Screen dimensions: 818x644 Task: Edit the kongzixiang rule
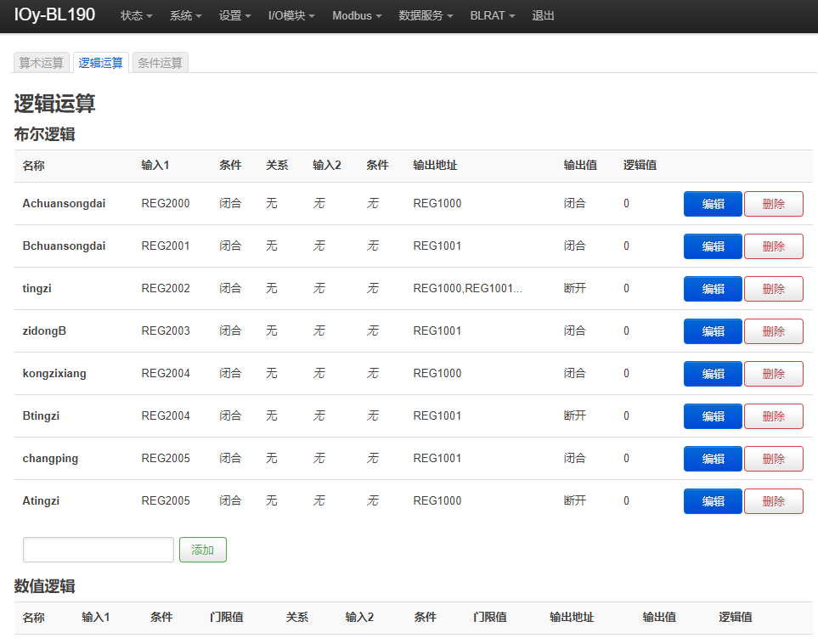tap(713, 374)
